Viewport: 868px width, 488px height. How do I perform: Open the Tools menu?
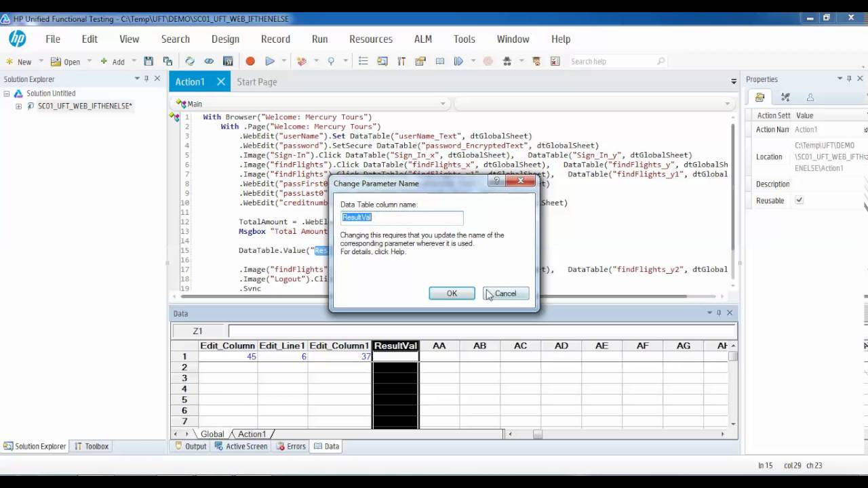tap(465, 39)
